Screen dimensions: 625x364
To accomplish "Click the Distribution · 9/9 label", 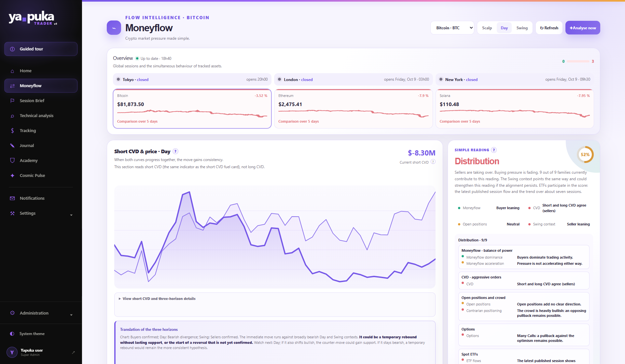I will 473,240.
